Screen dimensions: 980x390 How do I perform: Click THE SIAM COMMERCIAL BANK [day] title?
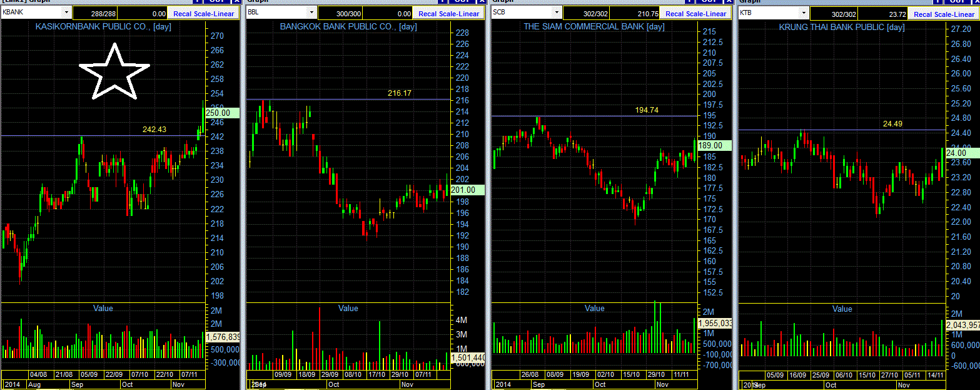(x=594, y=26)
